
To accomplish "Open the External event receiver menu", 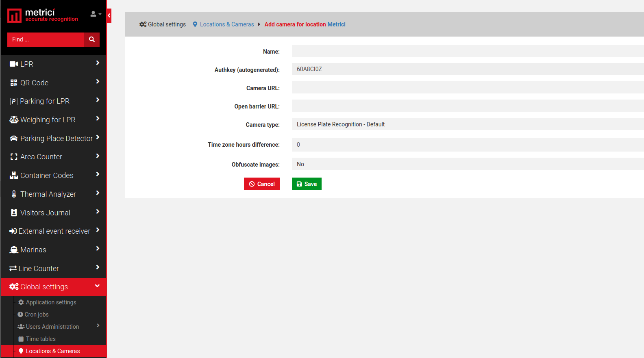I will tap(53, 231).
